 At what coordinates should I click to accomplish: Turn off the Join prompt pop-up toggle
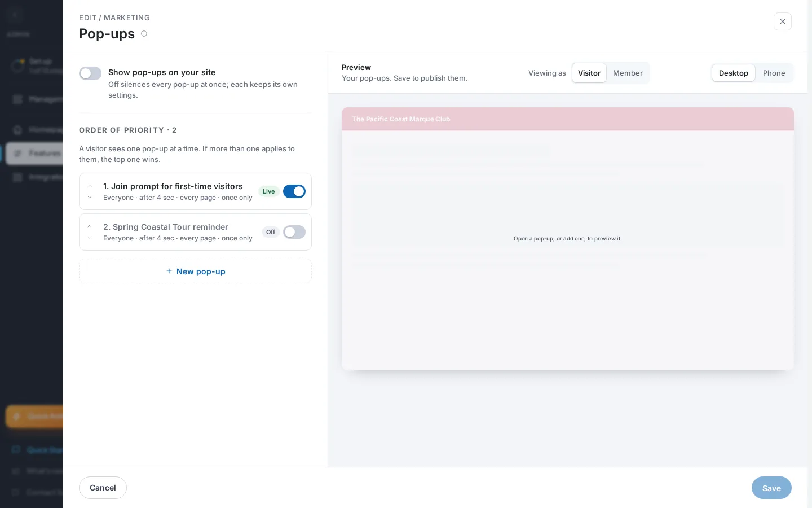[x=294, y=191]
